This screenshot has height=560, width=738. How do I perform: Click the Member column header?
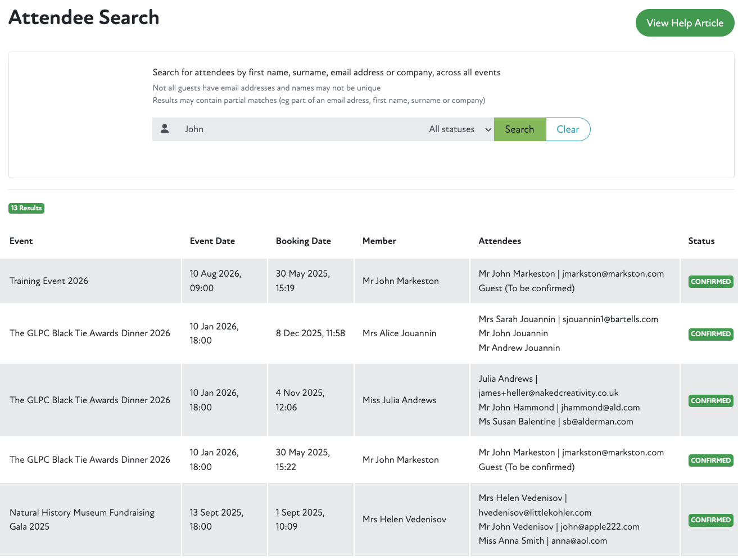click(x=379, y=241)
